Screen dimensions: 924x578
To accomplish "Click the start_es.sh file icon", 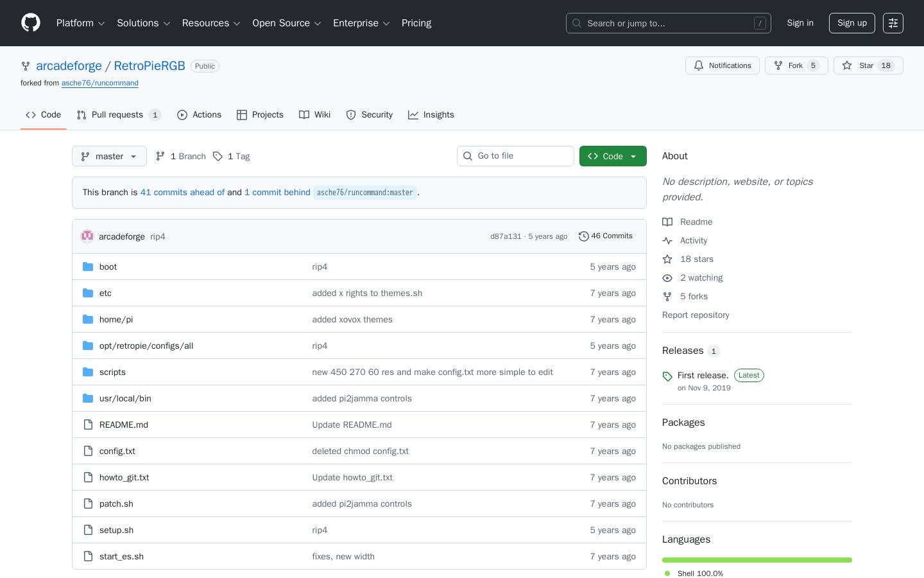I will (88, 556).
